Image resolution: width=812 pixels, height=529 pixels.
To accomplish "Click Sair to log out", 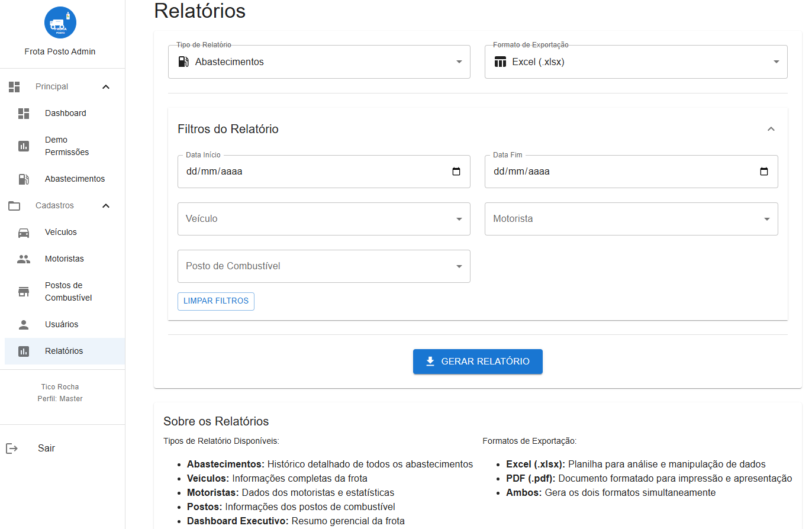I will (46, 449).
